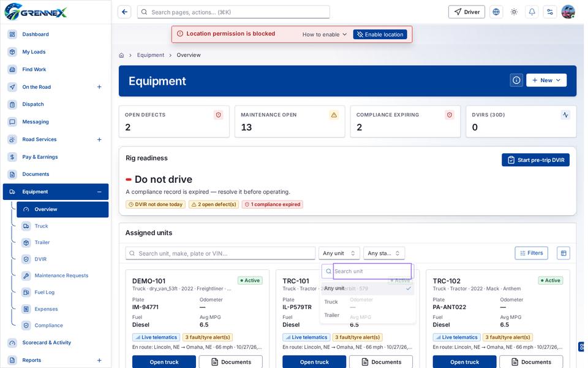Click Compliance Expiring alert icon

tap(449, 115)
